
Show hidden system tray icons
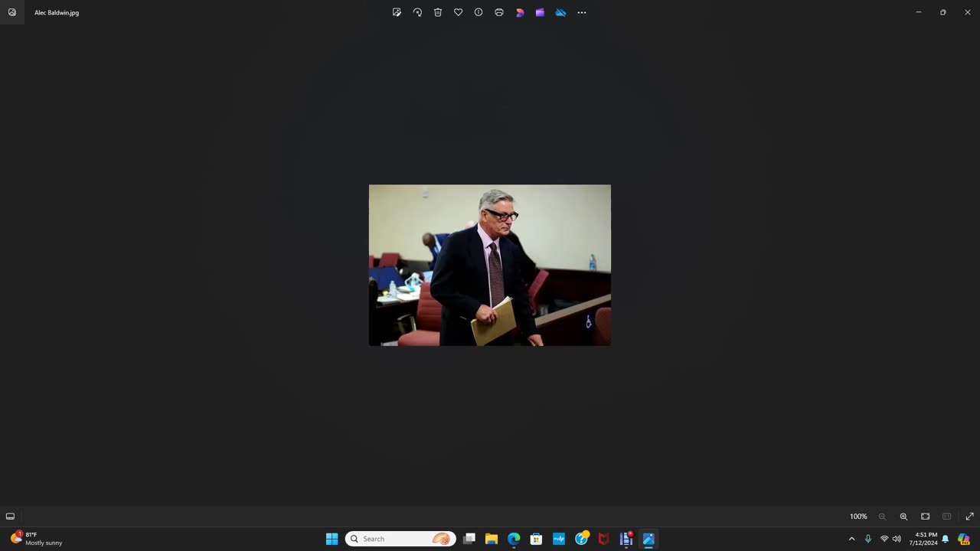pos(851,539)
